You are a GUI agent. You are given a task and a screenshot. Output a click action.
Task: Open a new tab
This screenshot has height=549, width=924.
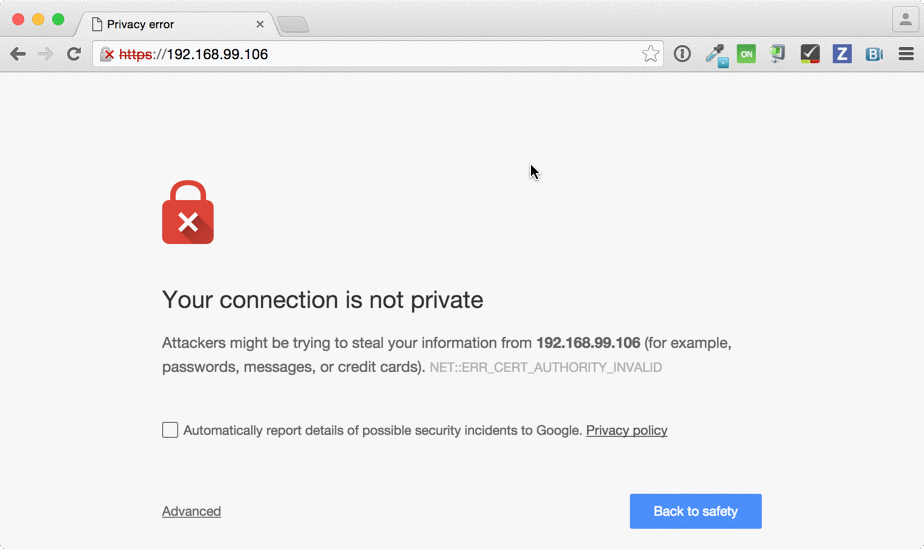click(293, 25)
